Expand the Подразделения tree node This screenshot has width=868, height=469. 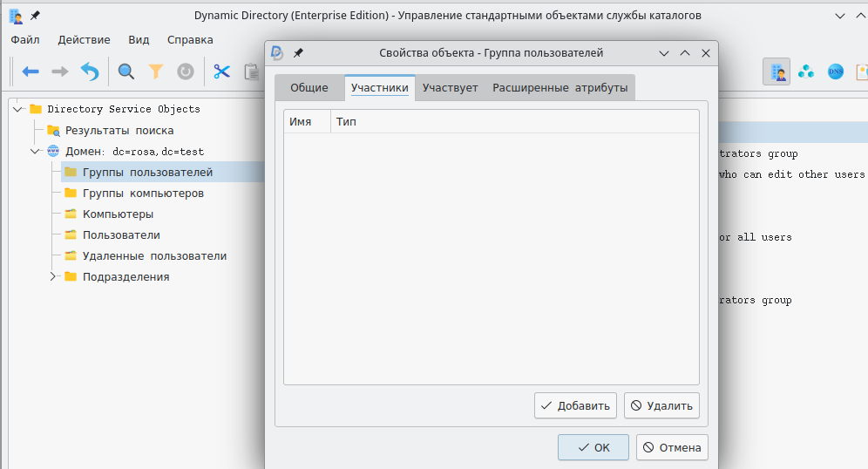(x=53, y=276)
